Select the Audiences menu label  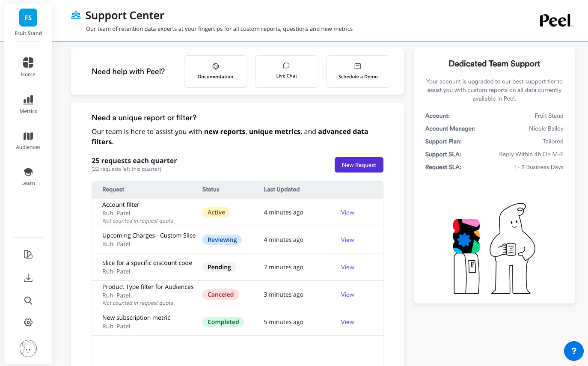tap(28, 147)
